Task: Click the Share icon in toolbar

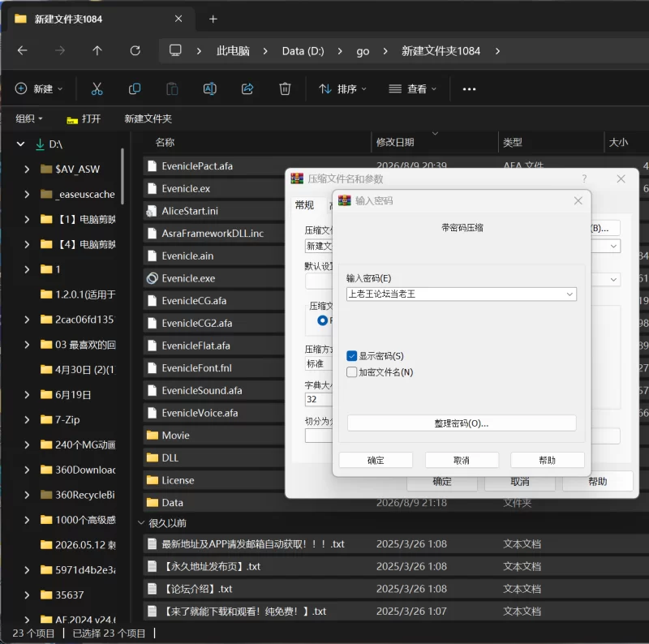Action: tap(247, 88)
